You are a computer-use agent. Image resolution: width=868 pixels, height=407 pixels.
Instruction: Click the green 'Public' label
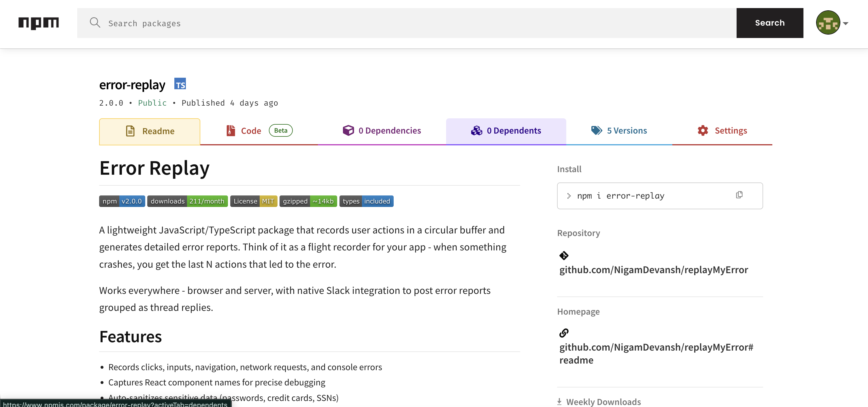(x=152, y=103)
